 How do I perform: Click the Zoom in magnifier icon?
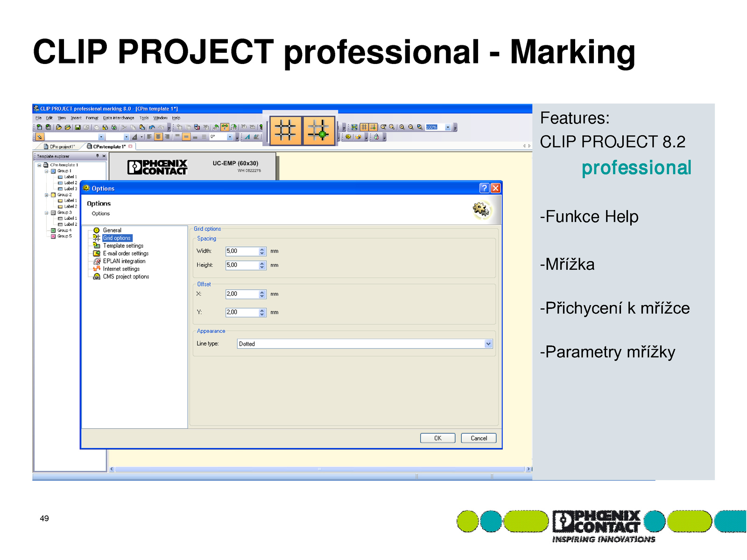coord(402,127)
